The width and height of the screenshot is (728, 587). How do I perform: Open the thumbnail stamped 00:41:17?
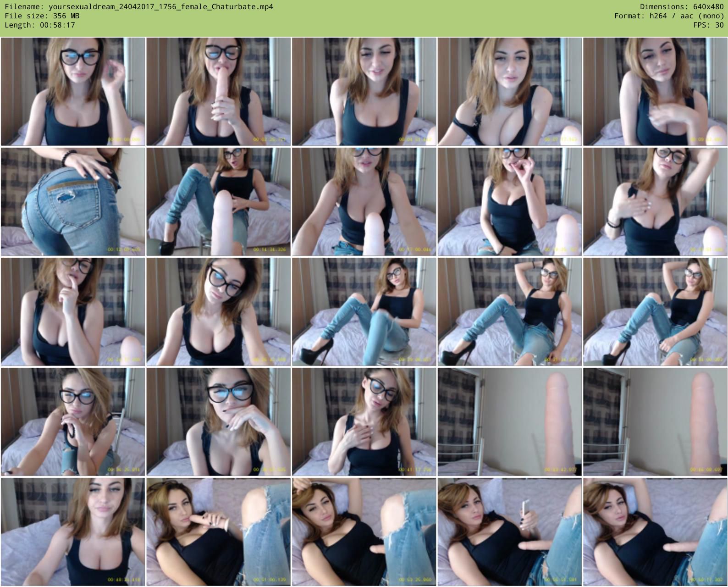(364, 422)
